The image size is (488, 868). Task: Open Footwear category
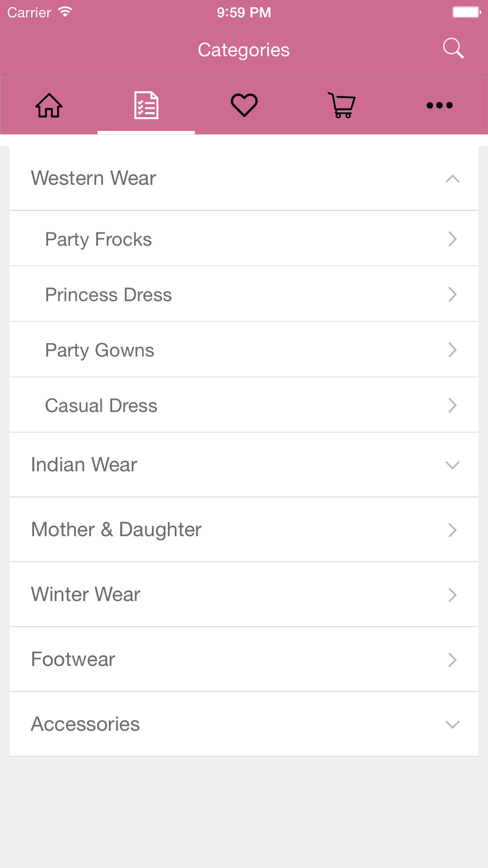244,660
